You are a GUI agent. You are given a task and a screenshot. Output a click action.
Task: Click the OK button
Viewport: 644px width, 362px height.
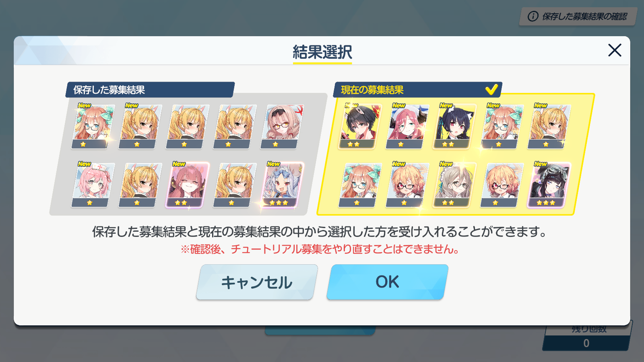coord(387,282)
